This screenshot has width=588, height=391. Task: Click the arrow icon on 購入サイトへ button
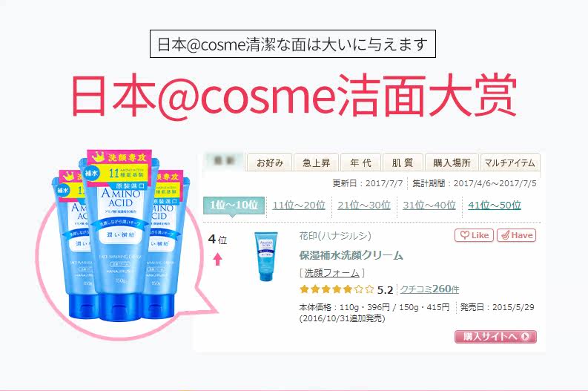tap(526, 337)
